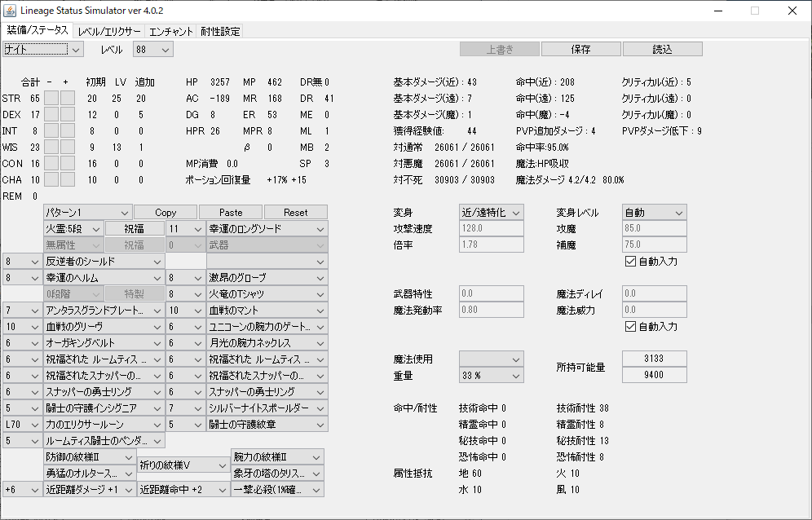Open the 変身レベル 自動 dropdown
This screenshot has height=520, width=812.
tap(655, 213)
